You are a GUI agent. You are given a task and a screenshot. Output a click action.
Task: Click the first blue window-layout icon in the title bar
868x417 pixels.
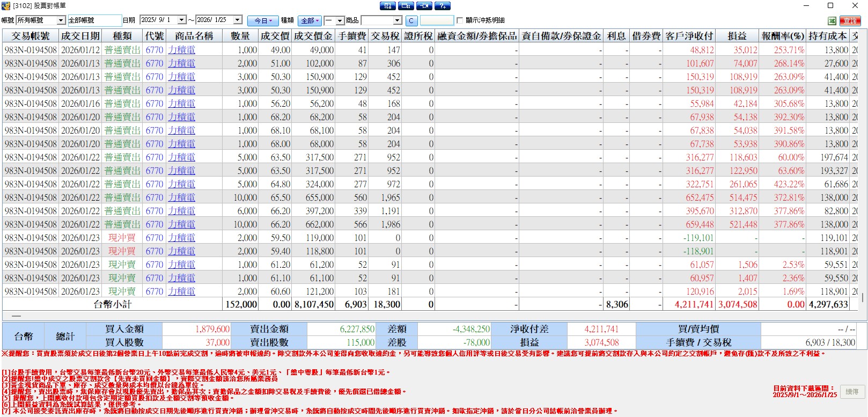point(388,6)
